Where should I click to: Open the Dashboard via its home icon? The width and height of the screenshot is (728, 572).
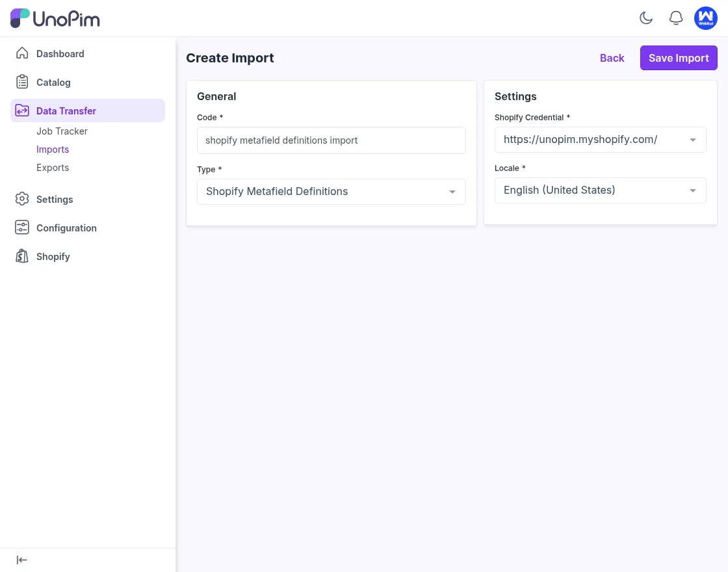[22, 53]
